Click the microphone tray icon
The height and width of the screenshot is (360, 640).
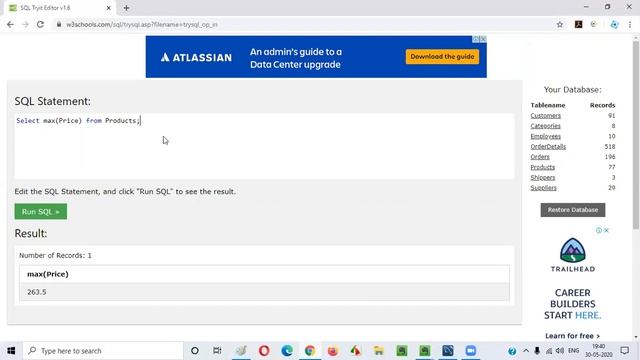click(537, 351)
